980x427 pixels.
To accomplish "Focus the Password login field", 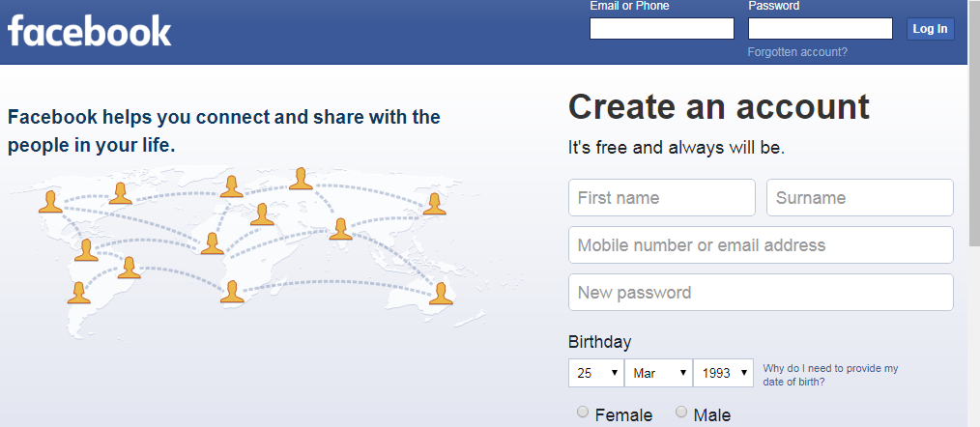I will click(820, 29).
